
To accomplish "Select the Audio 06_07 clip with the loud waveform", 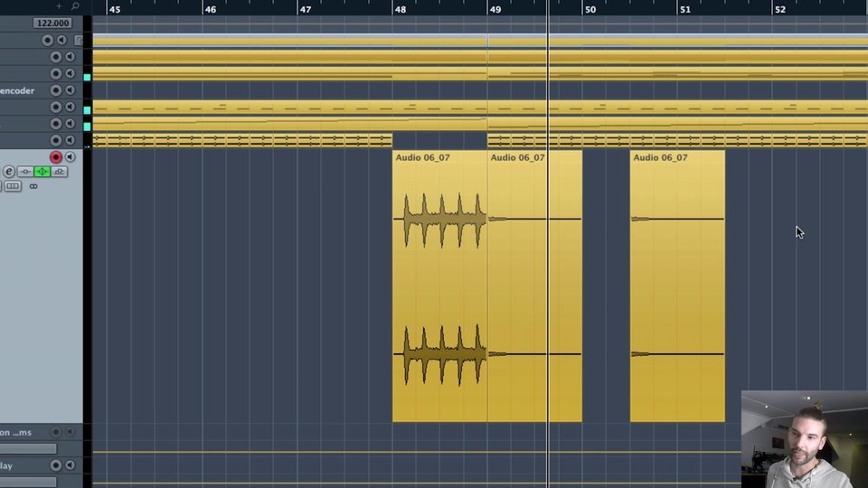I will (439, 286).
